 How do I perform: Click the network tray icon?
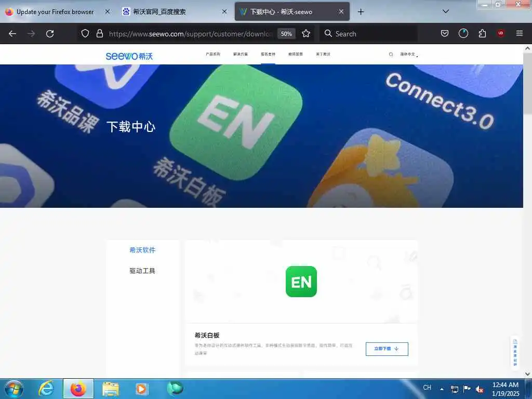click(454, 389)
